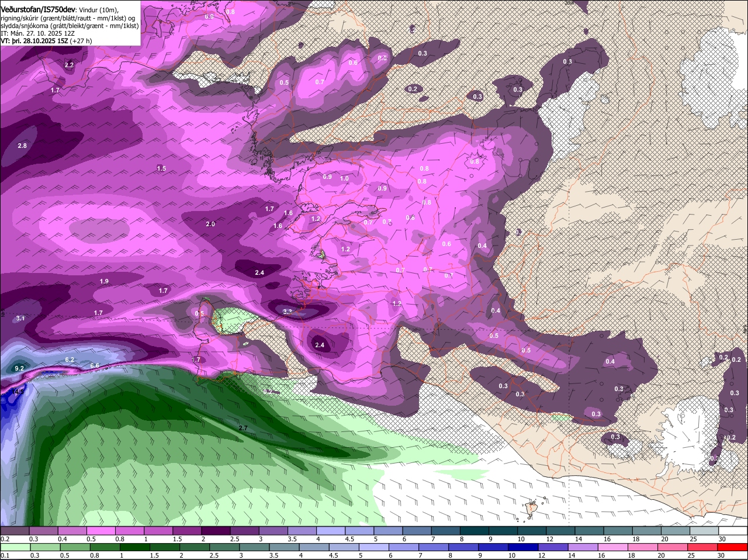Click the 'slydda/snjókoma' legend description line

70,26
